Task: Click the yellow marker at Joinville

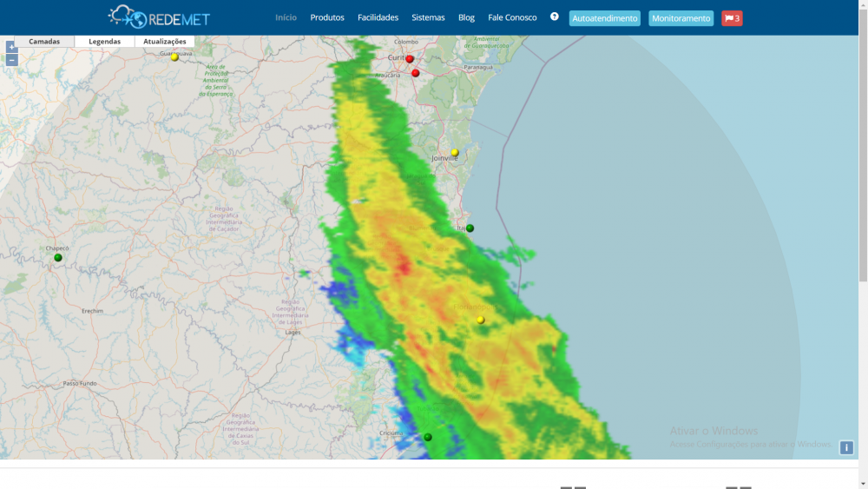Action: (454, 153)
